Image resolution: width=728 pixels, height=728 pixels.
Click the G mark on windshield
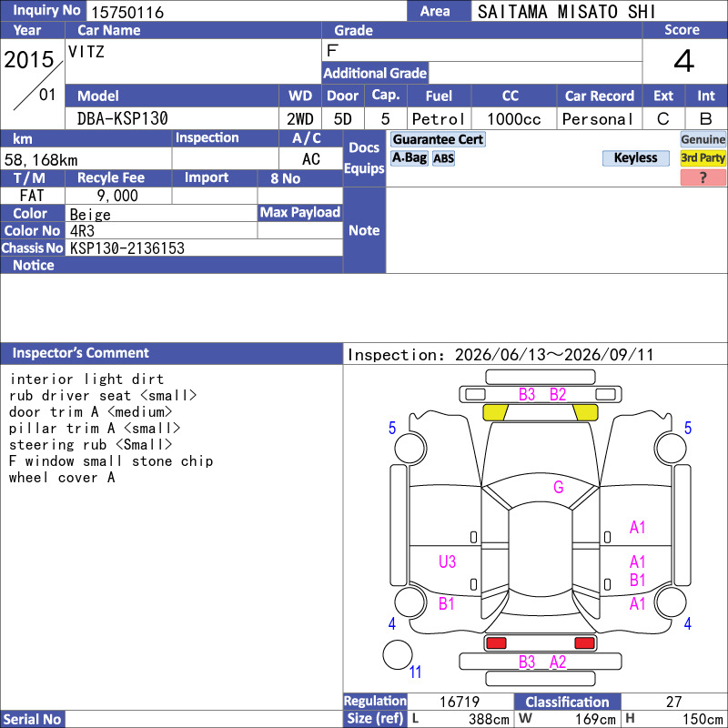click(558, 487)
